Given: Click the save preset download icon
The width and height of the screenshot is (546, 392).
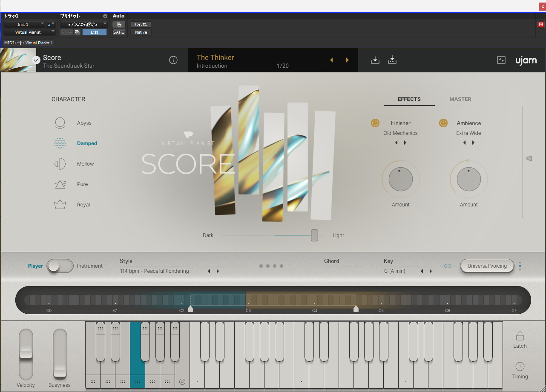Looking at the screenshot, I should point(375,60).
